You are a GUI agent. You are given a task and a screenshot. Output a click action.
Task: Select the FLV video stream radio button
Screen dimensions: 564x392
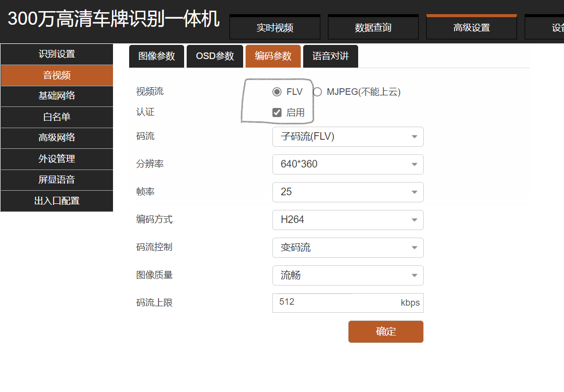tap(276, 92)
